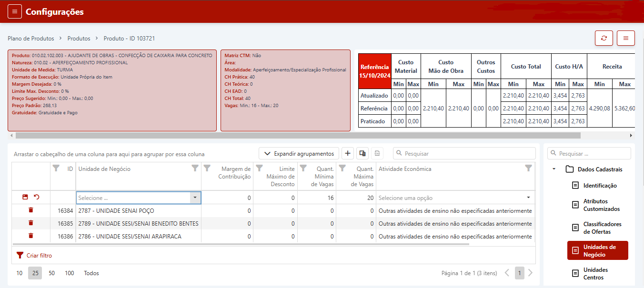
Task: Set page size to 50
Action: click(x=51, y=273)
